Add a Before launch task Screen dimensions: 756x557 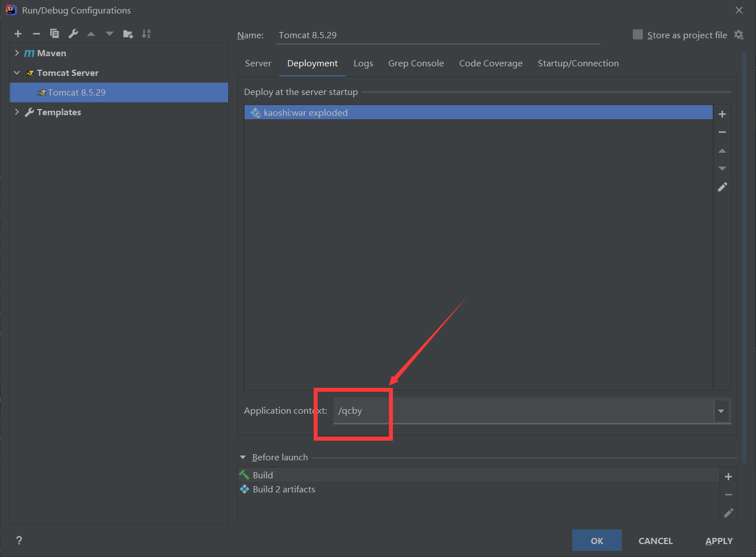pos(728,477)
